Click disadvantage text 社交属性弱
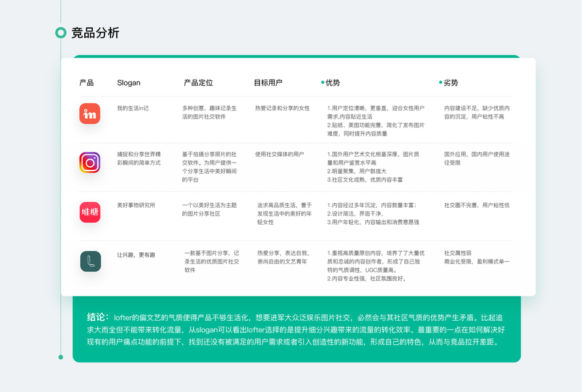Image resolution: width=582 pixels, height=392 pixels. click(x=458, y=253)
